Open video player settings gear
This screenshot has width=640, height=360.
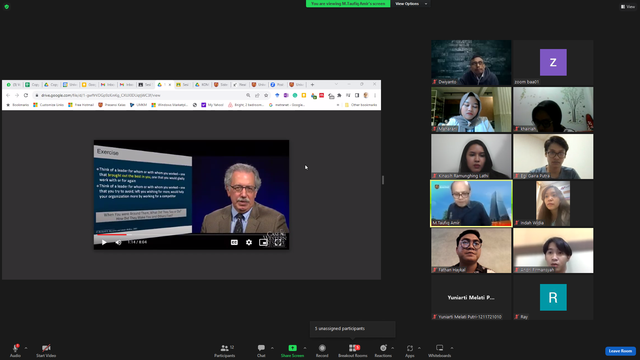[x=249, y=242]
